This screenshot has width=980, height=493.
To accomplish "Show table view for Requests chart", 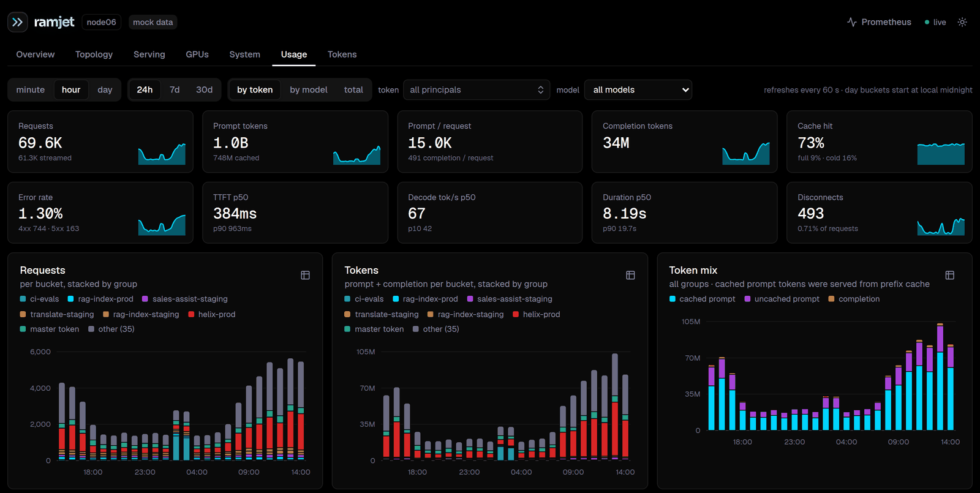I will click(305, 275).
